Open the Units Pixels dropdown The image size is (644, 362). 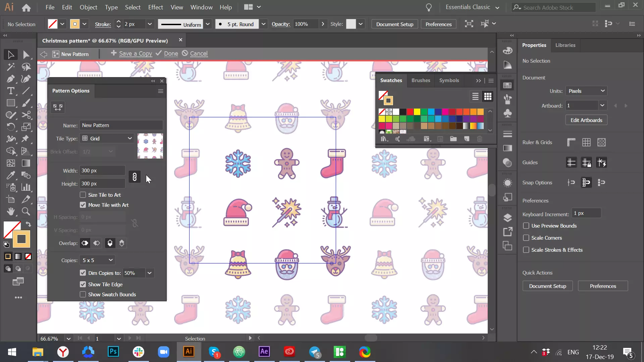point(586,91)
